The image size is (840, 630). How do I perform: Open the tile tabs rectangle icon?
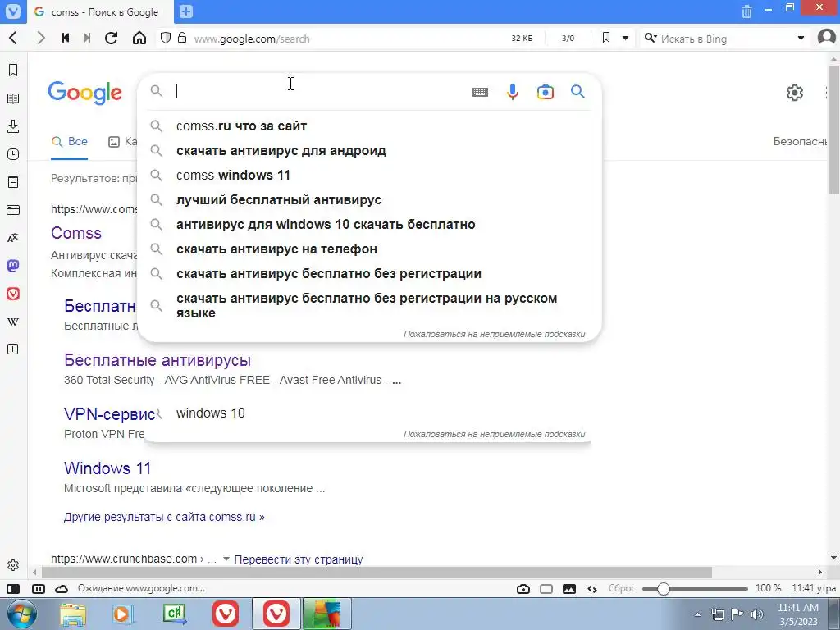546,589
